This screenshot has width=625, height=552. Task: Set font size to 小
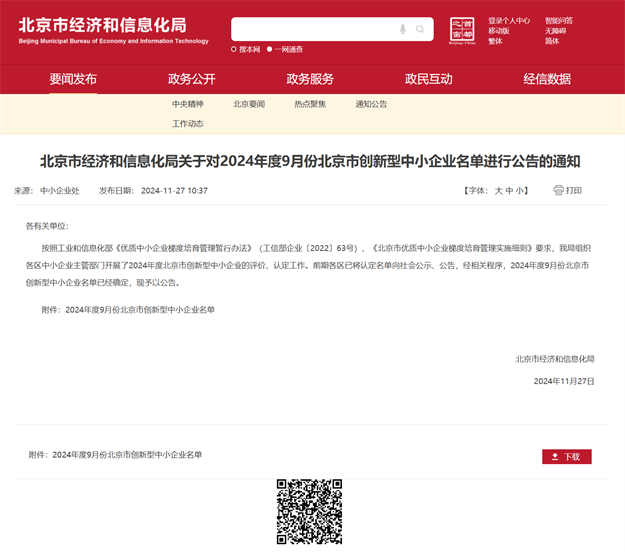pyautogui.click(x=521, y=190)
